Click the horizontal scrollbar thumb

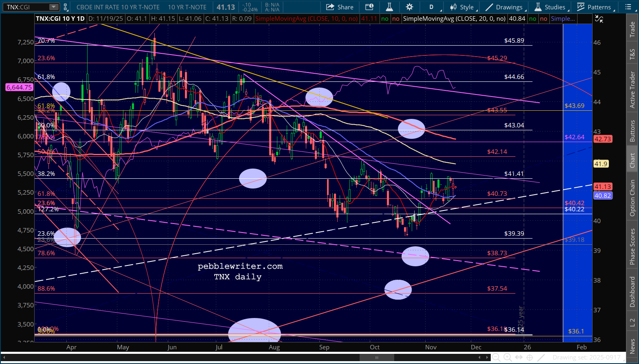point(377,357)
